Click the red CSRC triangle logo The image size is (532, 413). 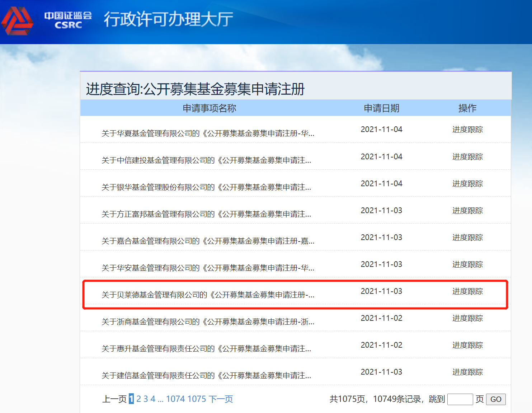click(17, 20)
